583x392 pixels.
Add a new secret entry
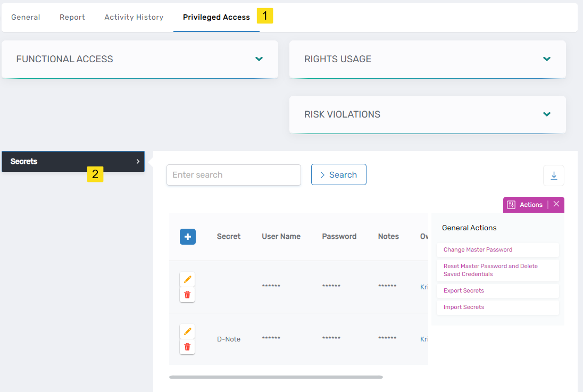pyautogui.click(x=187, y=236)
